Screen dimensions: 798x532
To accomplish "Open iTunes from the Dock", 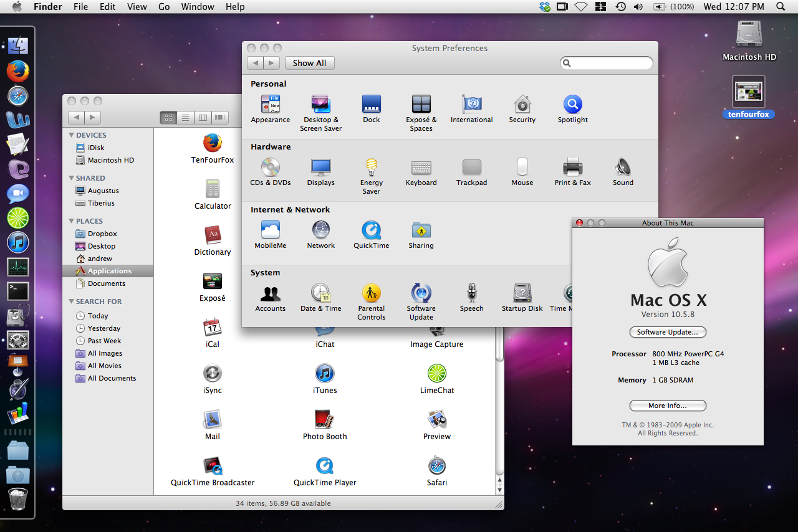I will coord(18,242).
